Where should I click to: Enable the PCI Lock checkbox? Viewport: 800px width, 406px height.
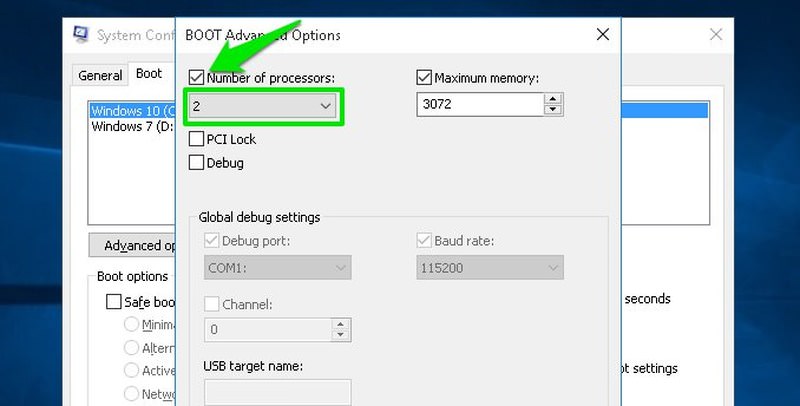coord(196,139)
